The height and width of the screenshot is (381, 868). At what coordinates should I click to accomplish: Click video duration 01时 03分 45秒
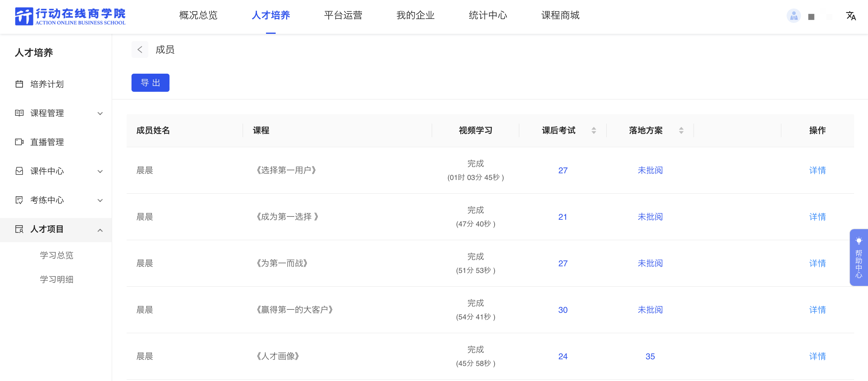pos(475,177)
